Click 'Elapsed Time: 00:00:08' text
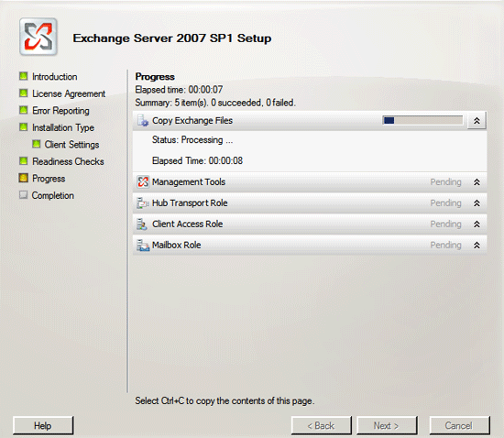This screenshot has width=504, height=438. click(197, 160)
